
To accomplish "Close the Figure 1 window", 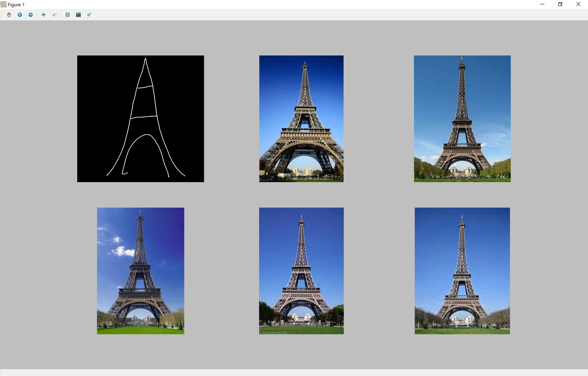I will click(578, 4).
